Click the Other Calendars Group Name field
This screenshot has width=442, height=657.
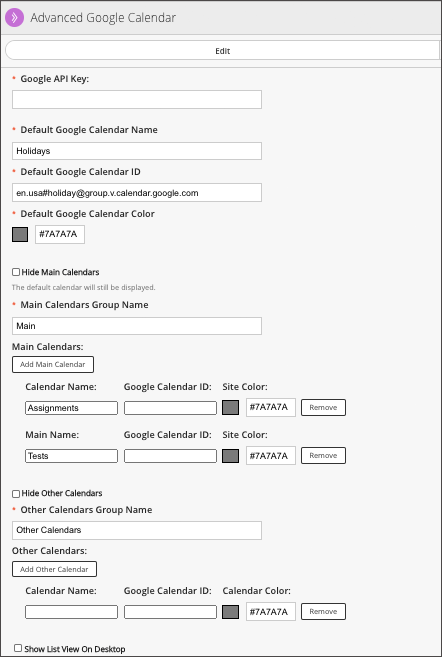tap(137, 530)
